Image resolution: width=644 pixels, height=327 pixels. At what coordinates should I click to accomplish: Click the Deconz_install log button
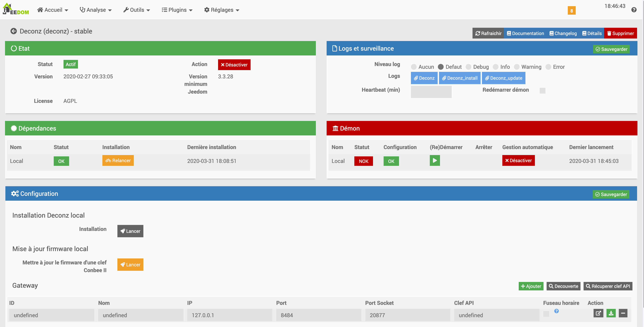click(459, 78)
